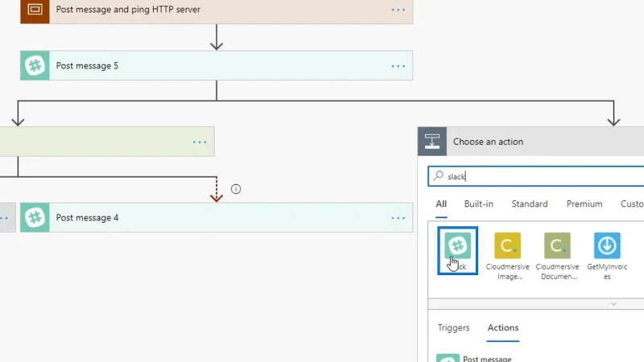644x362 pixels.
Task: Click the Post message and ping HTTP server title
Action: pos(128,10)
